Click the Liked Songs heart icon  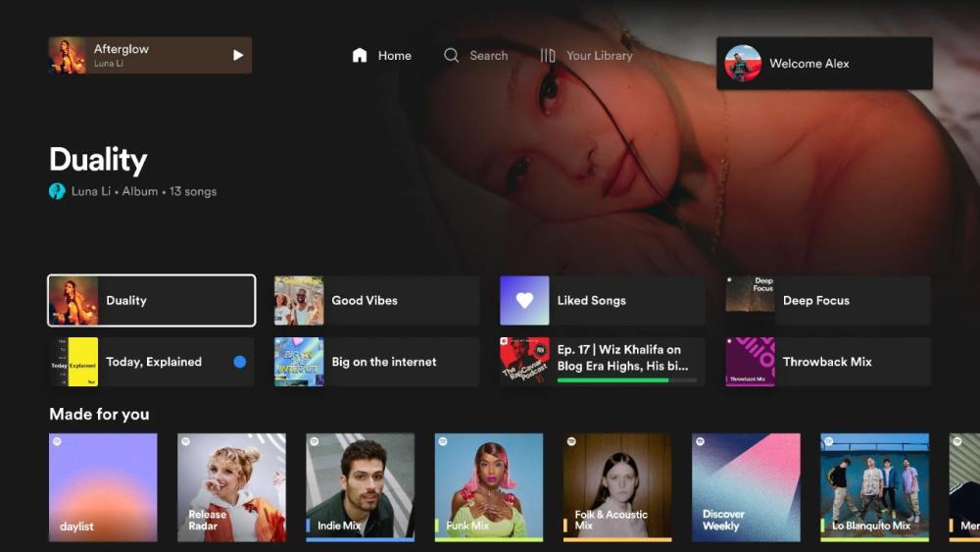(x=524, y=300)
